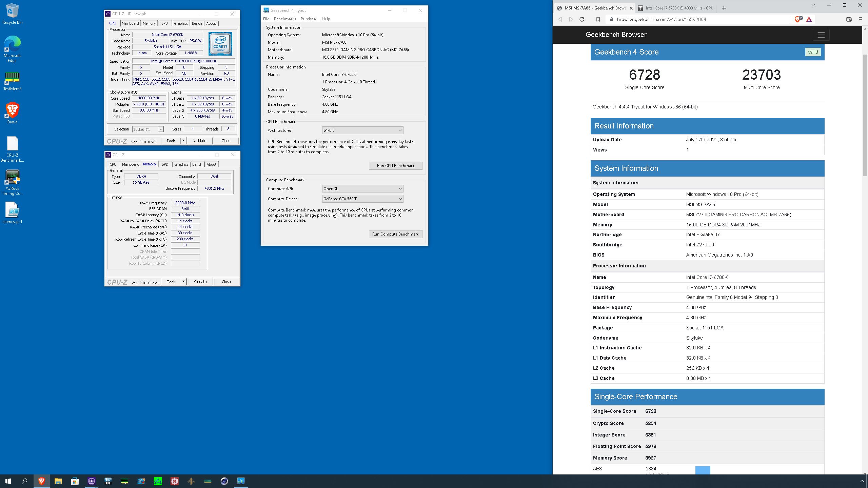Click Tools button in upper CPU-Z window
The height and width of the screenshot is (488, 868).
pos(171,140)
